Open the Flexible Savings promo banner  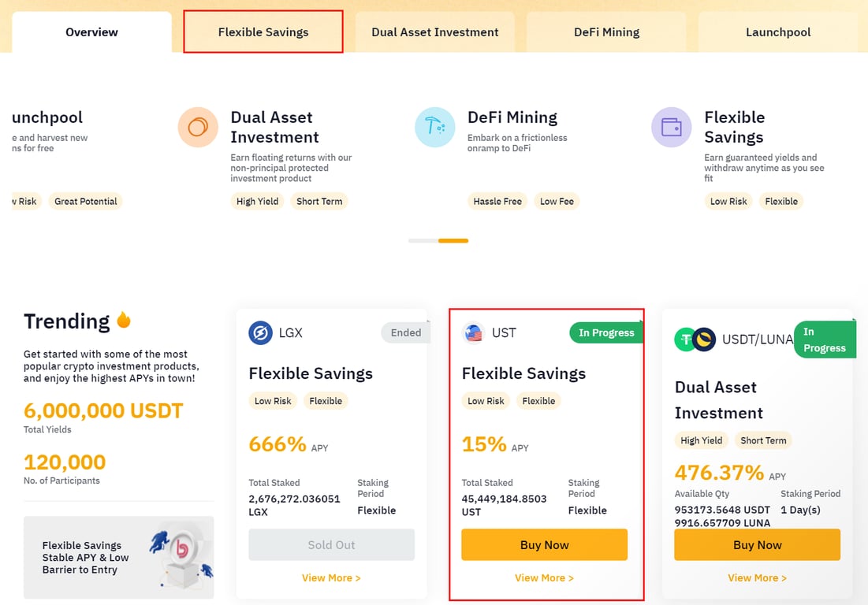pyautogui.click(x=118, y=558)
